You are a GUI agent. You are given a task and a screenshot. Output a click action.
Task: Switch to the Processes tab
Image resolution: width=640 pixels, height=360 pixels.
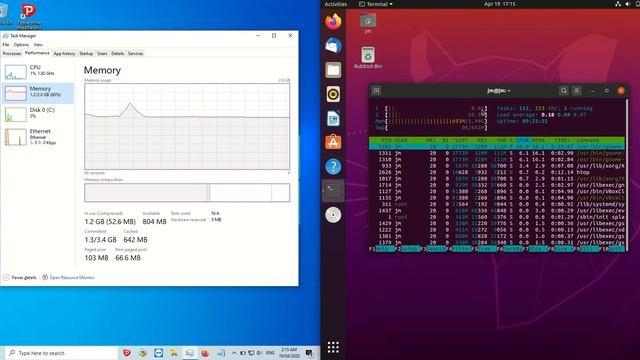tap(11, 53)
